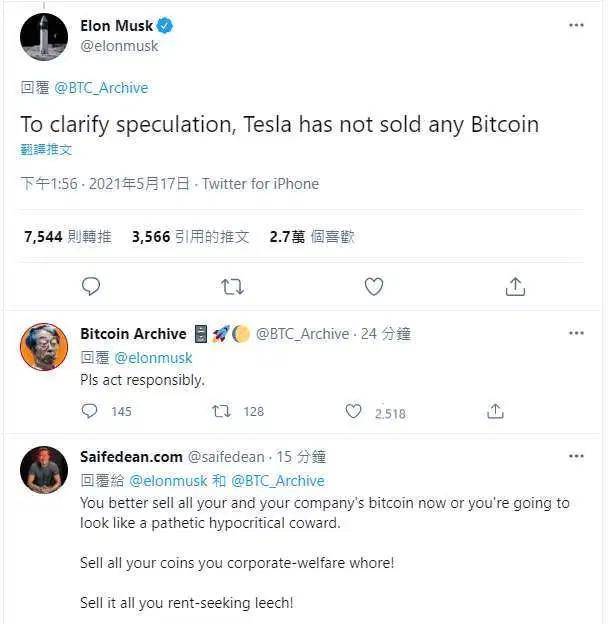Image resolution: width=615 pixels, height=624 pixels.
Task: Open more options for Elon Musk's tweet
Action: coord(575,25)
